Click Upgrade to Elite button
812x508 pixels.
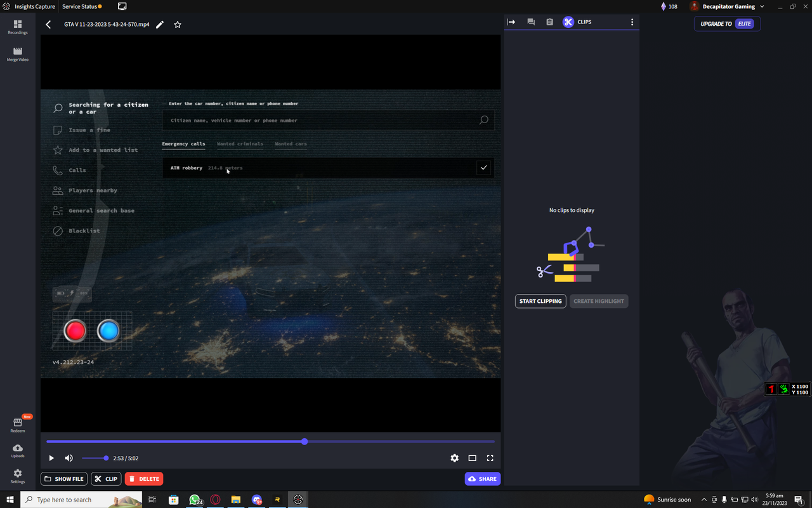point(727,23)
